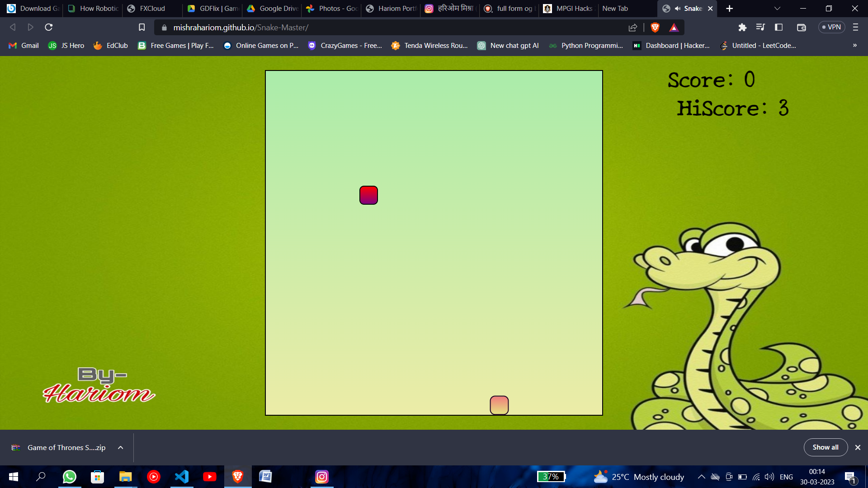This screenshot has width=868, height=488.
Task: Click the Brave Rewards triangle icon
Action: click(x=674, y=28)
